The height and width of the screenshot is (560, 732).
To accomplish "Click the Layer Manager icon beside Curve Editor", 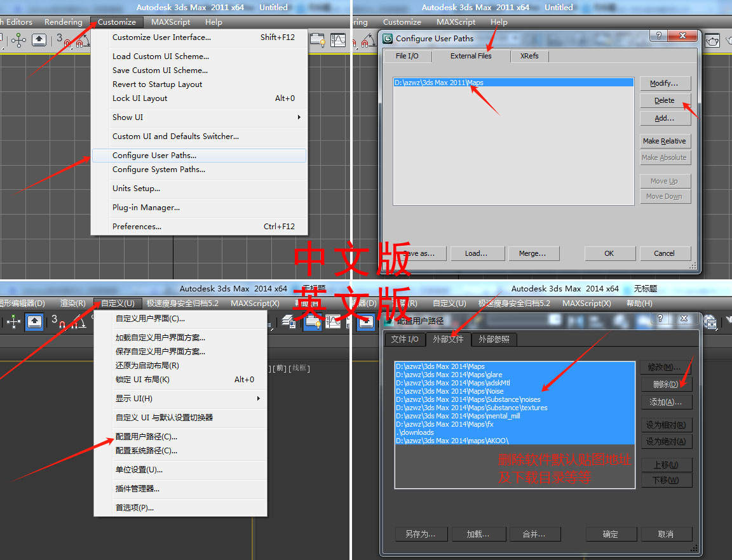I will pyautogui.click(x=318, y=40).
